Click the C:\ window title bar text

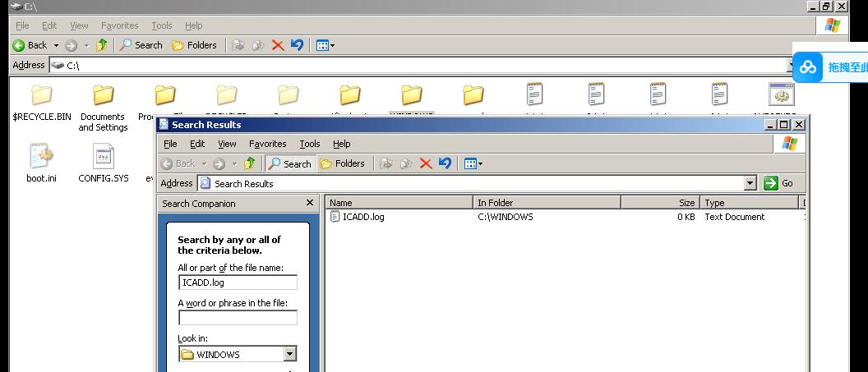tap(30, 7)
